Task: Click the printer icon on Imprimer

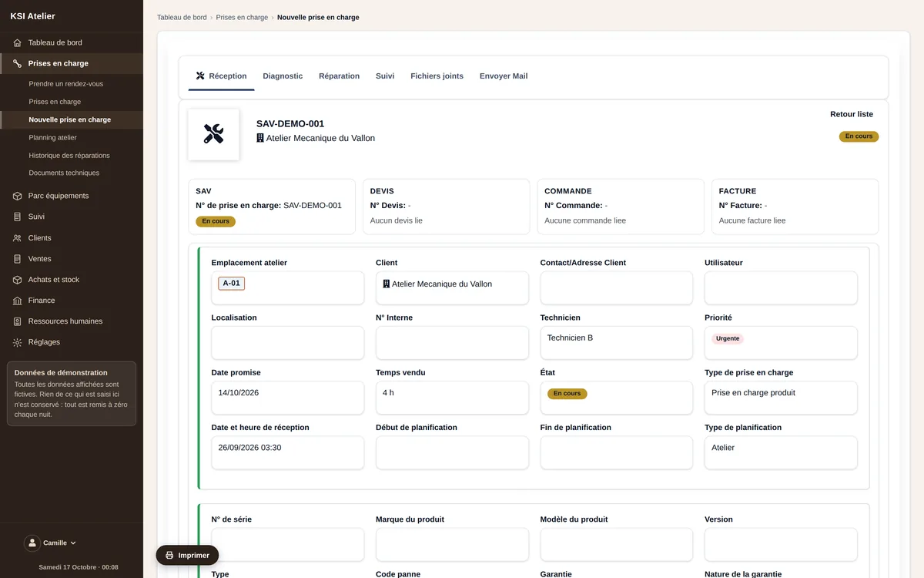Action: tap(169, 555)
